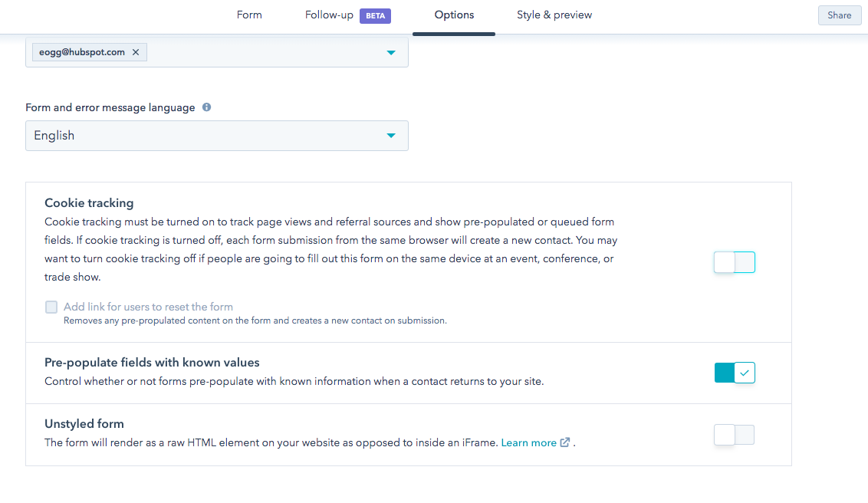Remove eogg@hubspot.com recipient with X icon
The width and height of the screenshot is (868, 503).
(136, 52)
